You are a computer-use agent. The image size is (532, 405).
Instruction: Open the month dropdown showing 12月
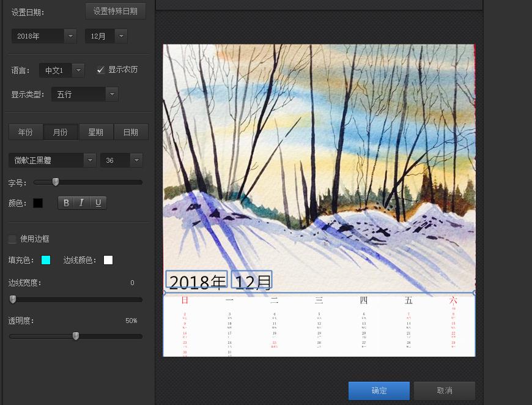[x=106, y=36]
